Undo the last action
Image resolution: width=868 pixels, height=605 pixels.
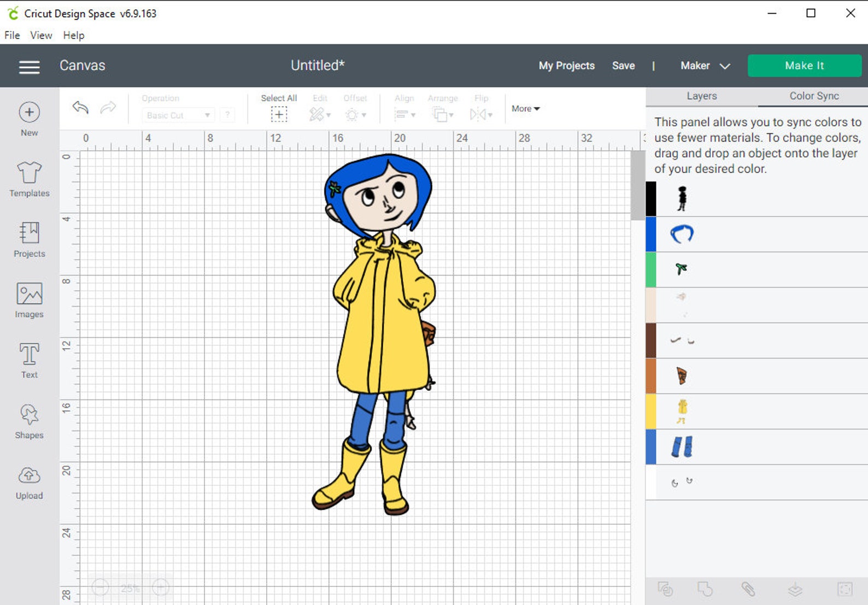(x=80, y=107)
